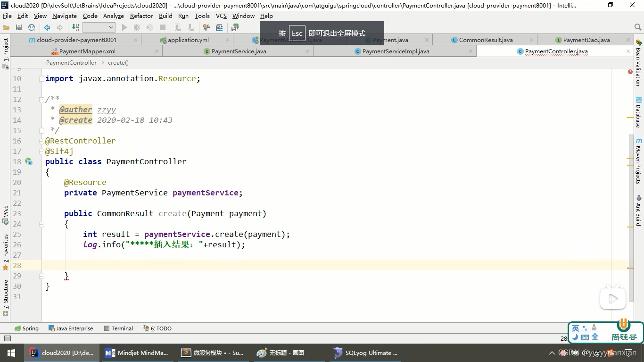The image size is (644, 362).
Task: Close the PaymentController.java tab
Action: pos(628,51)
